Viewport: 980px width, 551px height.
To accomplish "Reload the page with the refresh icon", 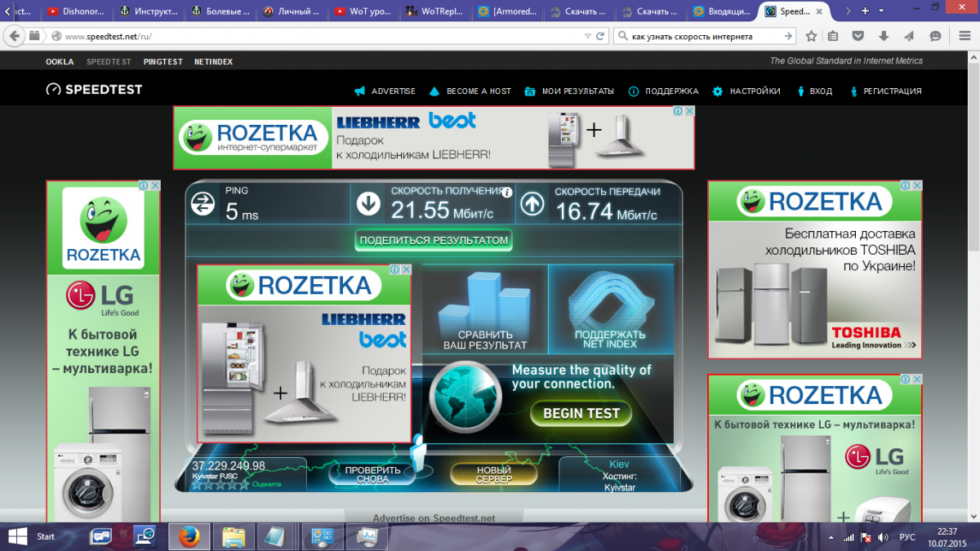I will [600, 37].
